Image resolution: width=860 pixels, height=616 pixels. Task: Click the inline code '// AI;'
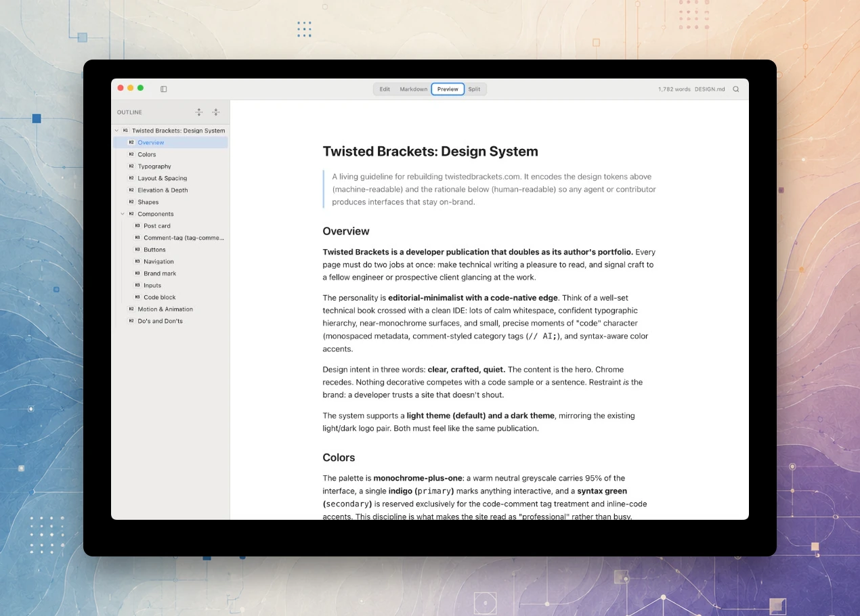pos(544,336)
